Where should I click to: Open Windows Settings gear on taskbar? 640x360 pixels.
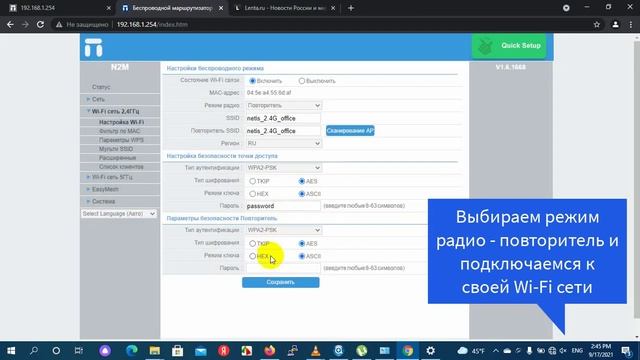pos(431,351)
